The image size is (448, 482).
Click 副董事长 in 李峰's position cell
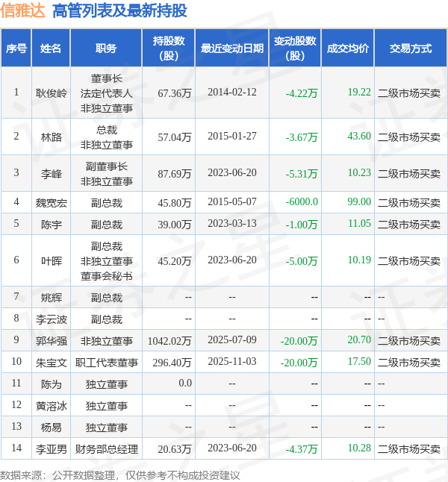coord(107,166)
